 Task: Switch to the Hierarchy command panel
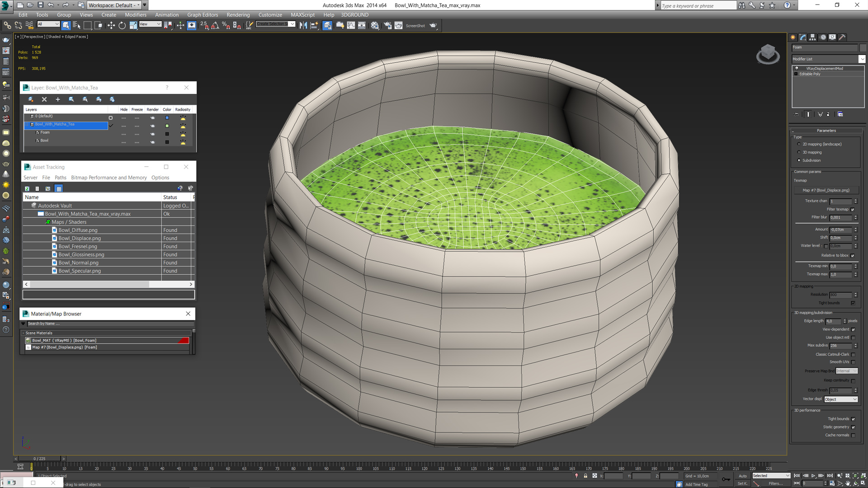(x=813, y=38)
